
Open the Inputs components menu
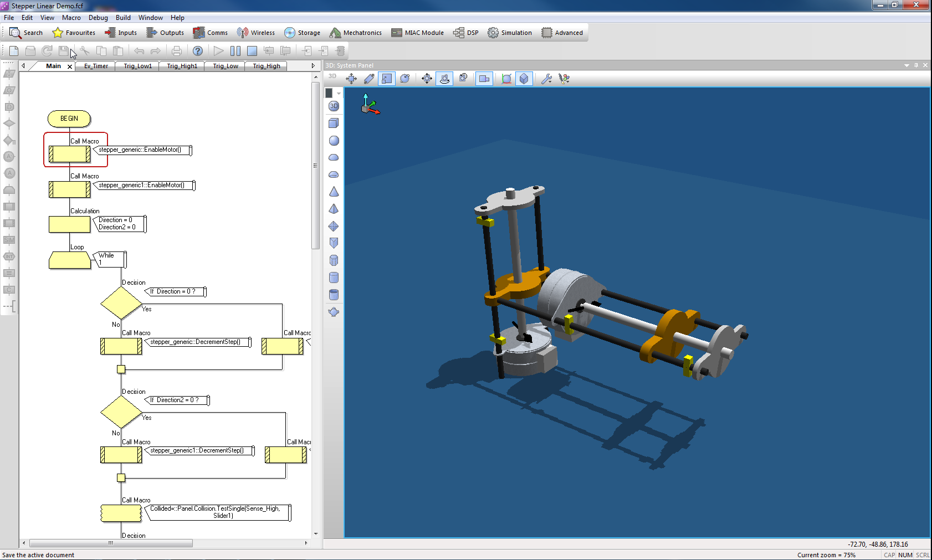tap(121, 33)
